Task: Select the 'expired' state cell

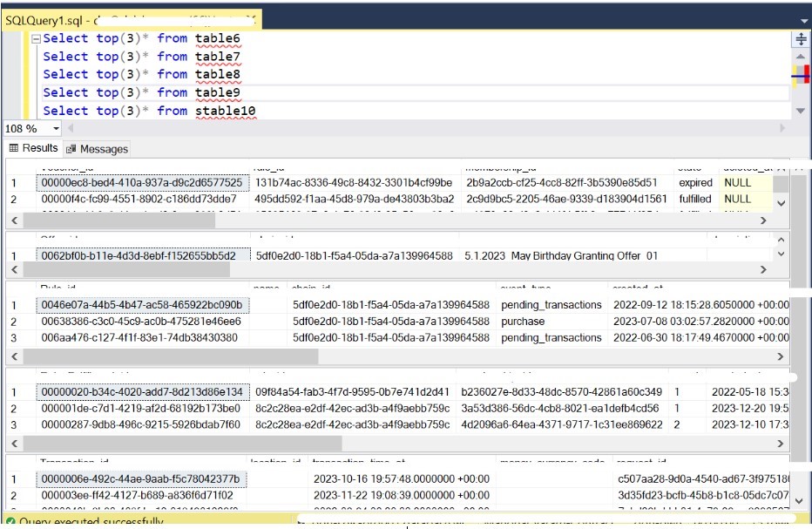Action: point(695,183)
